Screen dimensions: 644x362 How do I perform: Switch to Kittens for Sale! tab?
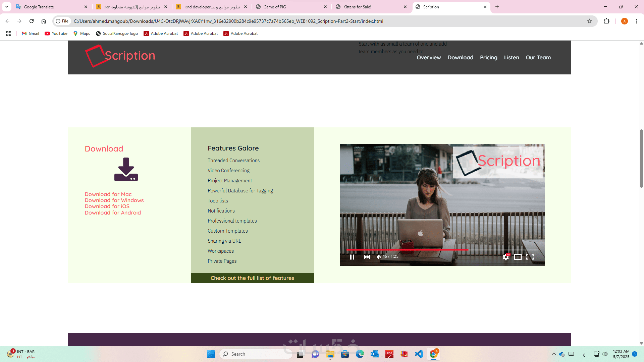tap(357, 7)
